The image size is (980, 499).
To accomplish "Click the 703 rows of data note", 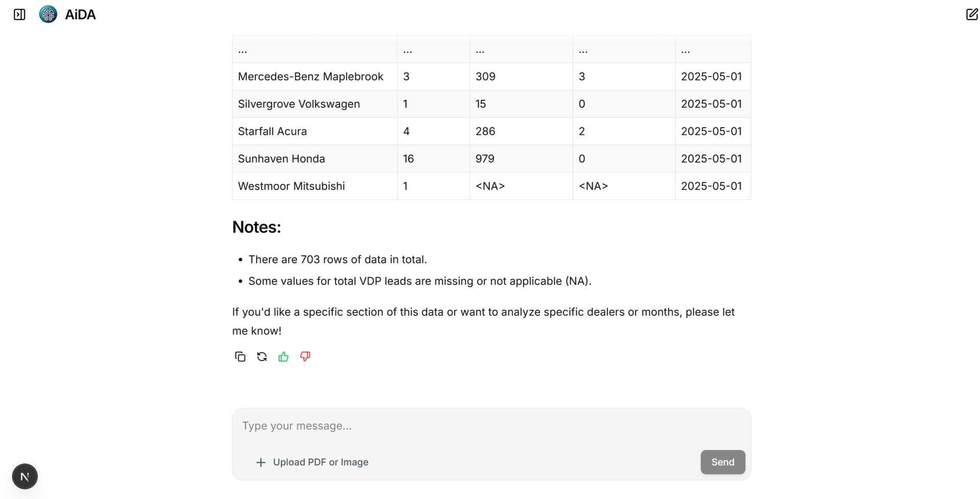I will pyautogui.click(x=337, y=260).
